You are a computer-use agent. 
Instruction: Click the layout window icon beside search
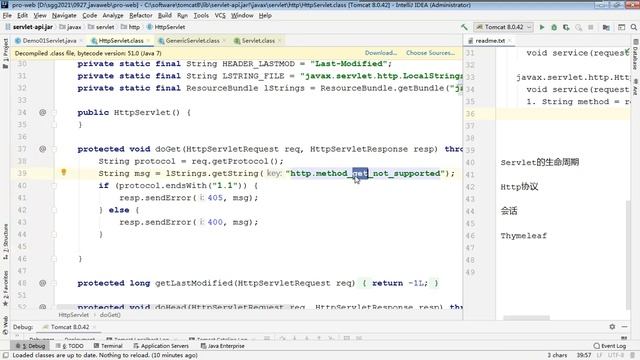[x=621, y=27]
